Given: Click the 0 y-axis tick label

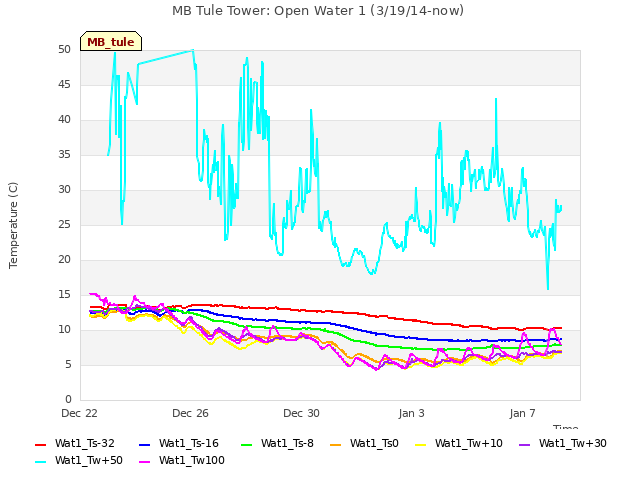Looking at the screenshot, I should coord(68,400).
